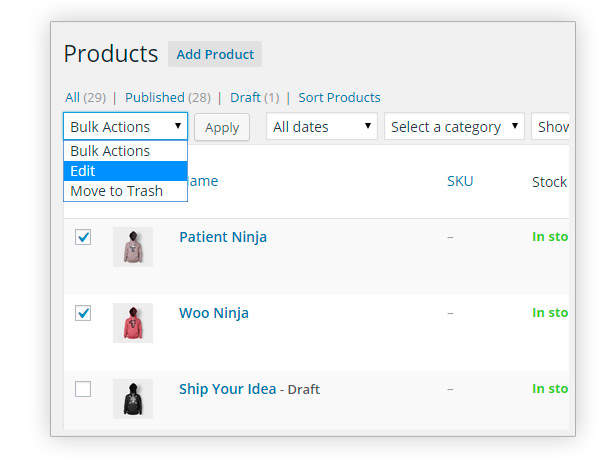Show All products filter link
This screenshot has height=462, width=600.
click(x=72, y=97)
